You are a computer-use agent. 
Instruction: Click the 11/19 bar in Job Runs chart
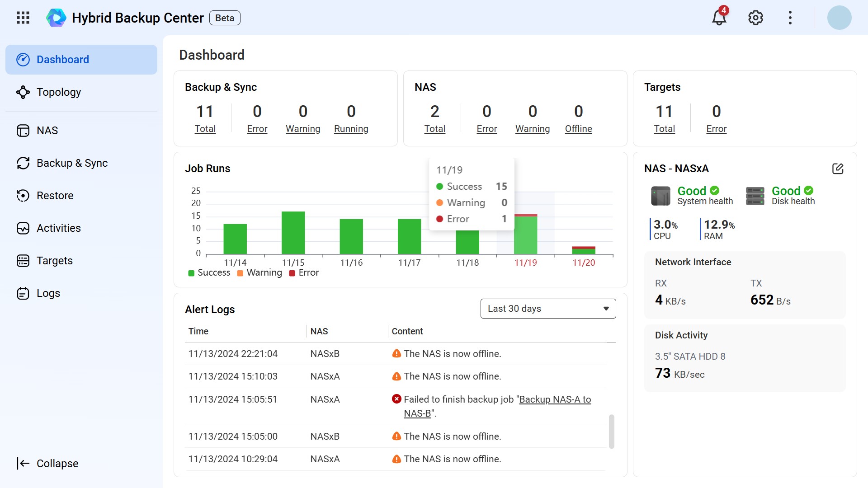pyautogui.click(x=526, y=234)
